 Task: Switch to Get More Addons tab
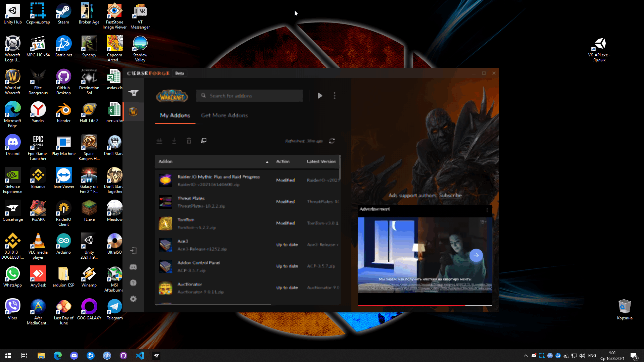225,115
